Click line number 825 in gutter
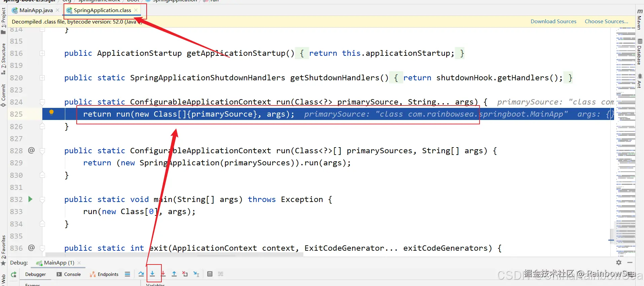The width and height of the screenshot is (644, 286). pyautogui.click(x=16, y=114)
